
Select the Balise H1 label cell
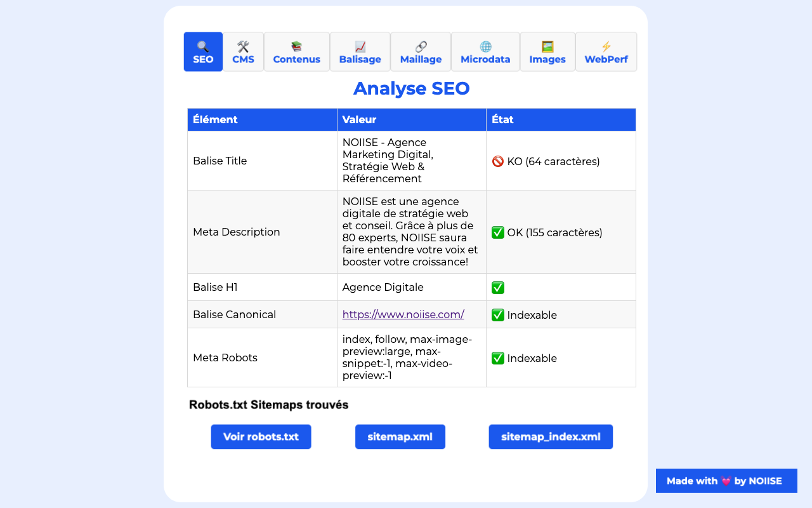(x=262, y=287)
